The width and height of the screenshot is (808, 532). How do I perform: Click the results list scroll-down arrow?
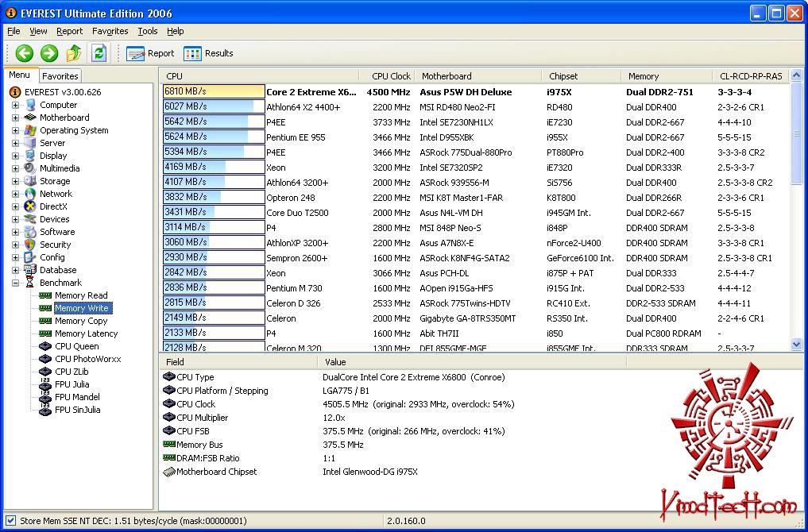pyautogui.click(x=796, y=344)
